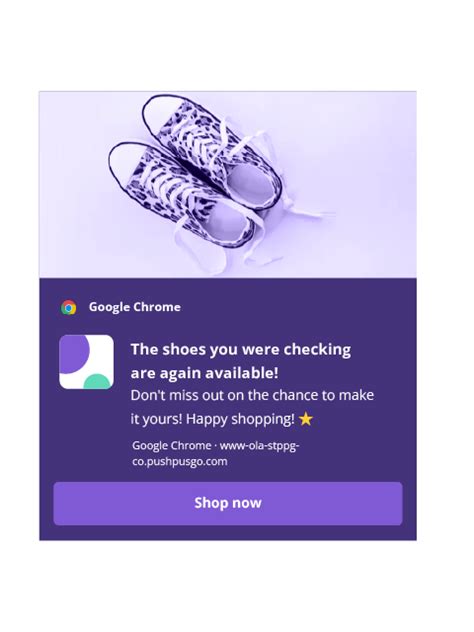Image resolution: width=474 pixels, height=632 pixels.
Task: Click the white square site icon
Action: [86, 362]
